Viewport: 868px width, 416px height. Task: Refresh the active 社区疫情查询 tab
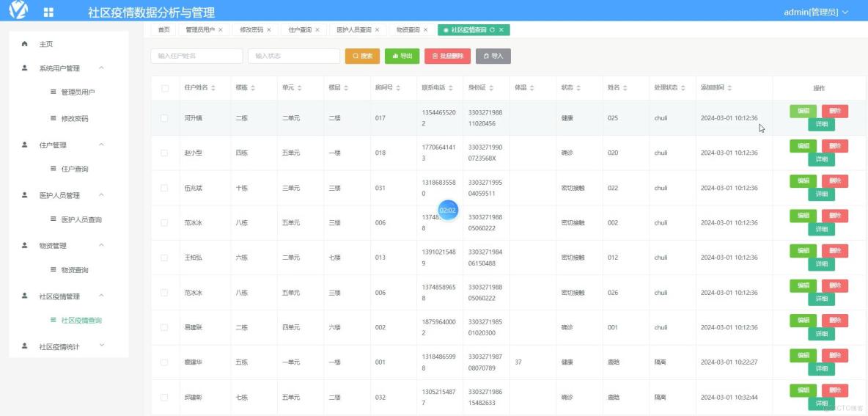[492, 30]
